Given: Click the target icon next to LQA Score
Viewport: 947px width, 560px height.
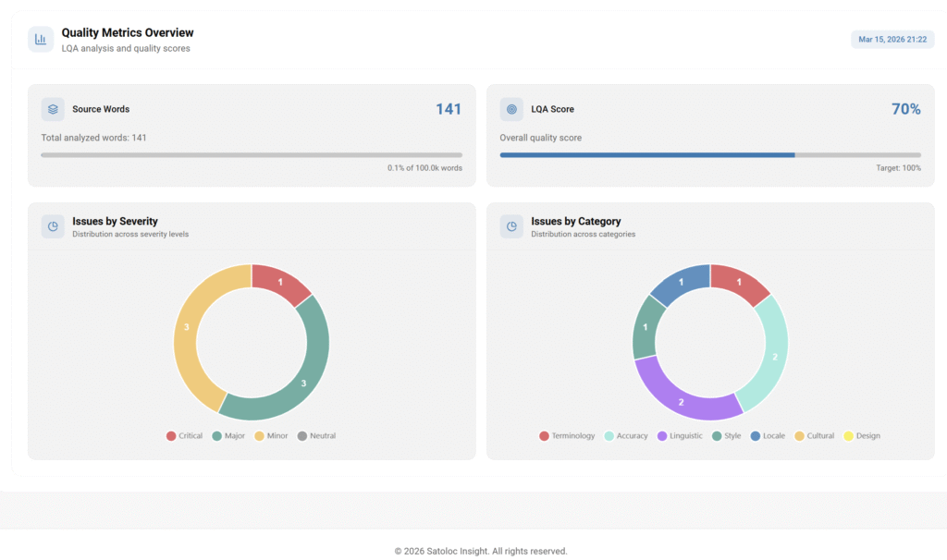Looking at the screenshot, I should click(x=511, y=109).
